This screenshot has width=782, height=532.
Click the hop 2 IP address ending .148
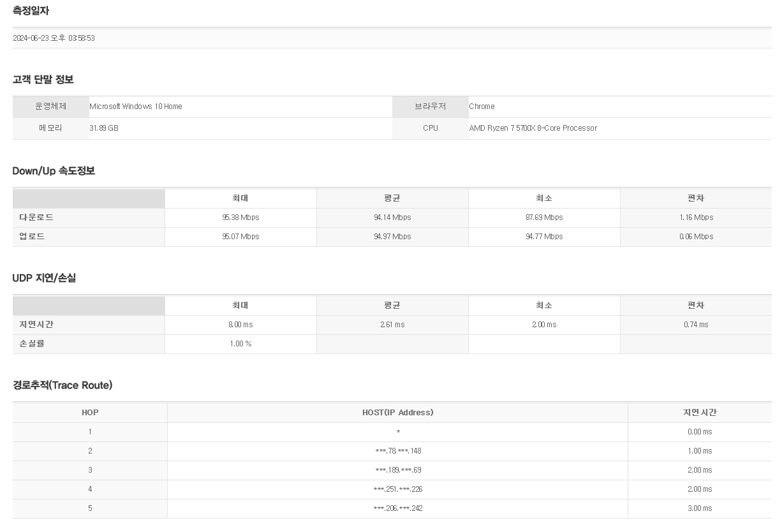(398, 451)
